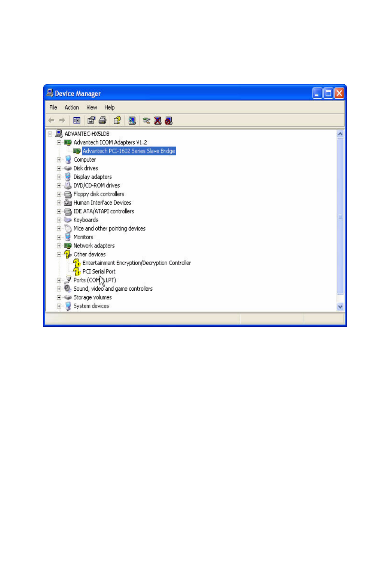Viewport: 392px width, 588px height.
Task: Click the Display adapters category icon
Action: pyautogui.click(x=68, y=177)
